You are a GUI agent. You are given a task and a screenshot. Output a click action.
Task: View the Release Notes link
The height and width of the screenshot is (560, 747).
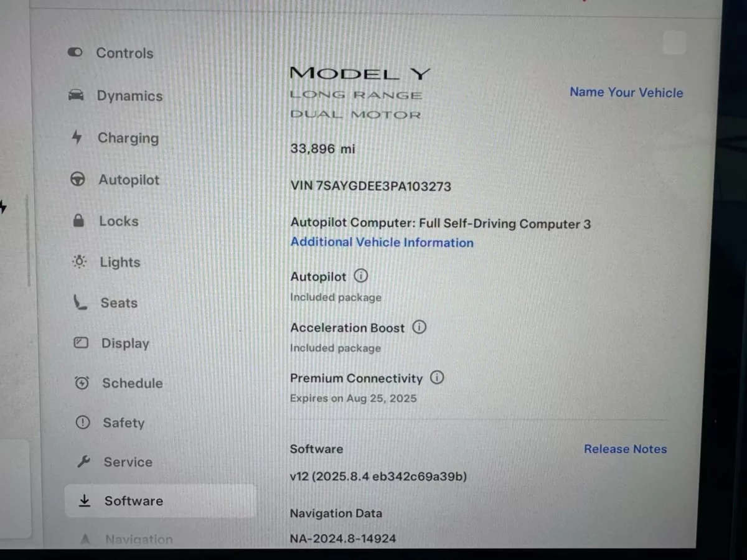tap(625, 449)
